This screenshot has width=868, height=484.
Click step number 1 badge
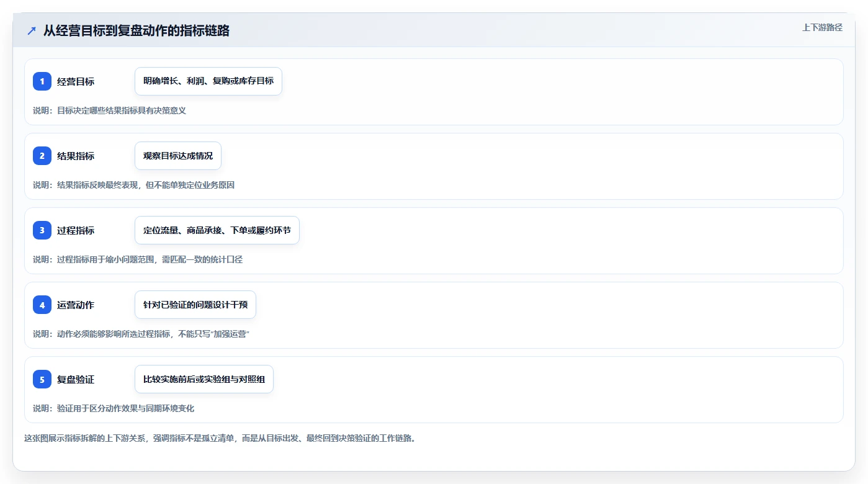[x=42, y=81]
